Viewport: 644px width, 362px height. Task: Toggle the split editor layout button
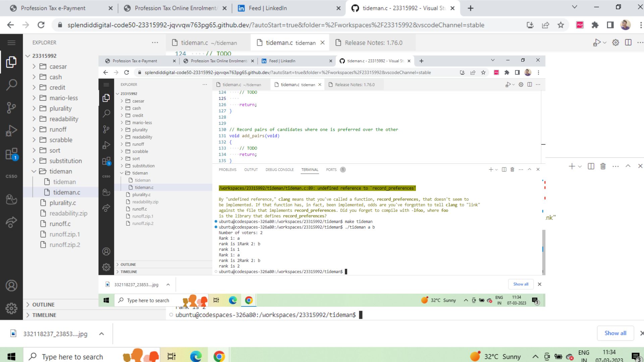(628, 43)
